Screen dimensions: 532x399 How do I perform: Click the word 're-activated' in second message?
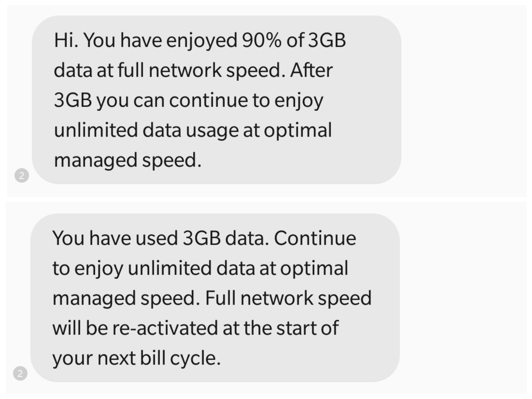(165, 328)
